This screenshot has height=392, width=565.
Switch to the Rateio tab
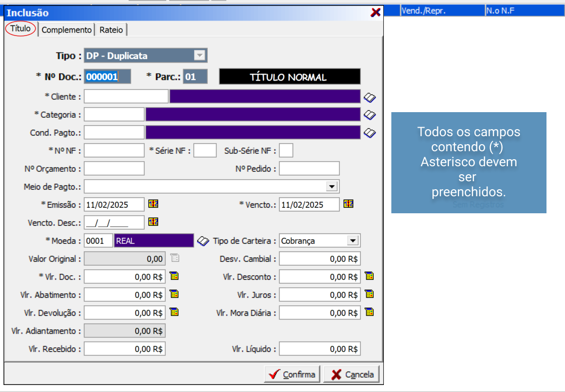111,30
